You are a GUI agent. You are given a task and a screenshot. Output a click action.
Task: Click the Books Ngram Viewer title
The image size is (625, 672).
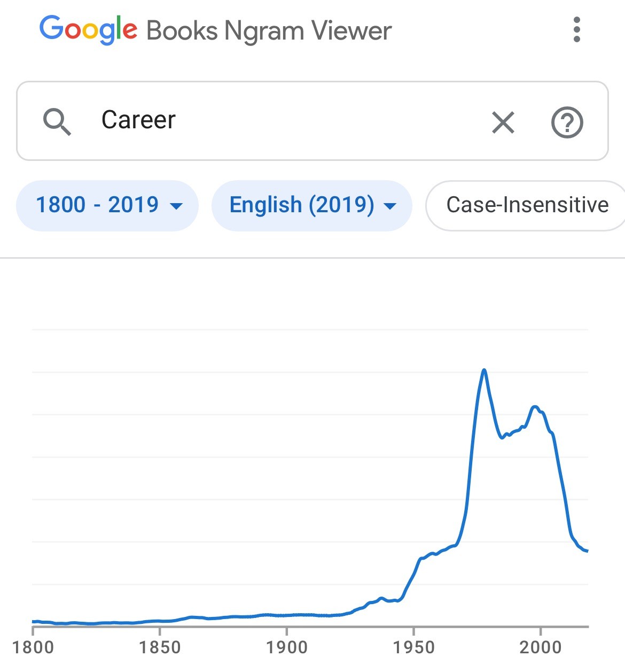tap(269, 30)
